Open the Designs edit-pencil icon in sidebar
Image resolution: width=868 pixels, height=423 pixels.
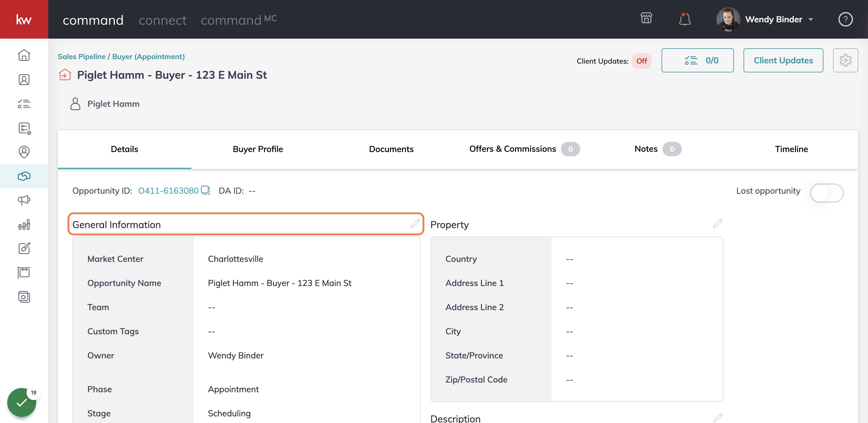point(24,248)
